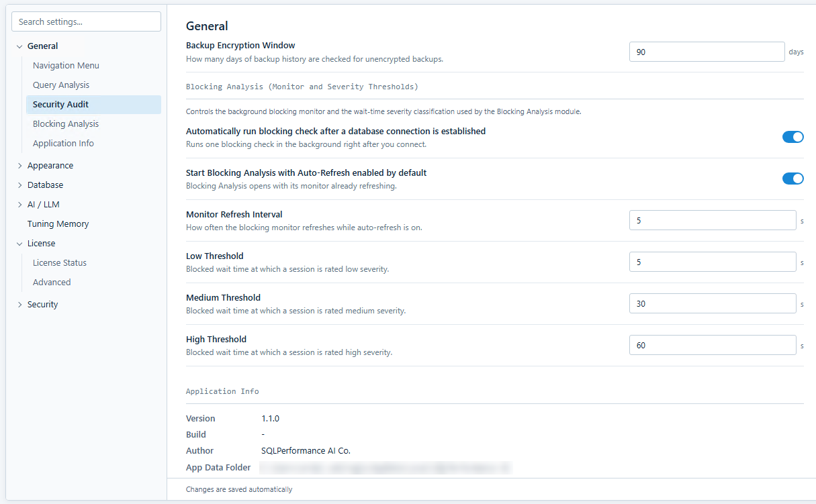Edit Backup Encryption Window days field

[707, 52]
